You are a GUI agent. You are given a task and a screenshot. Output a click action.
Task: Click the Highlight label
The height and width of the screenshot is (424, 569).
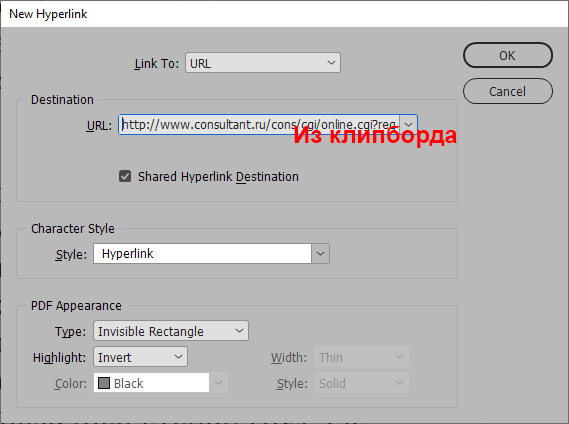coord(60,358)
